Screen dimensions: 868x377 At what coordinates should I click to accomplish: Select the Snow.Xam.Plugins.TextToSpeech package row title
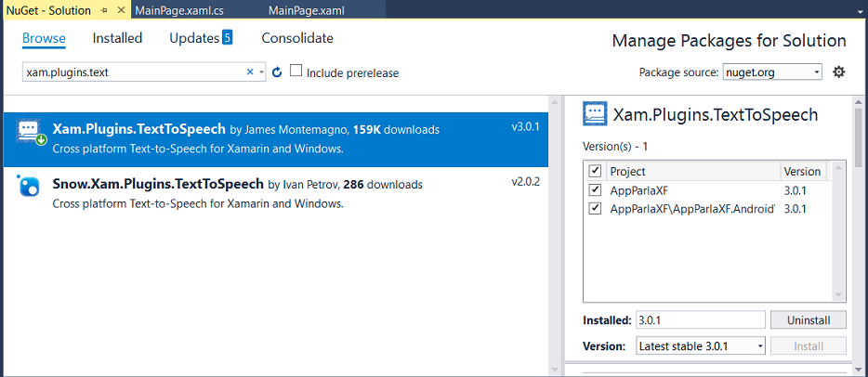(158, 184)
